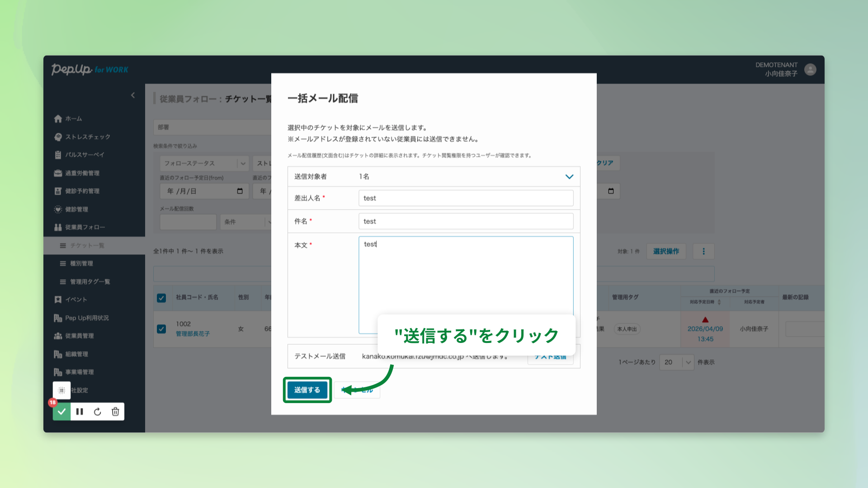This screenshot has width=868, height=488.
Task: Click the ストレスチェック head icon
Action: 58,137
